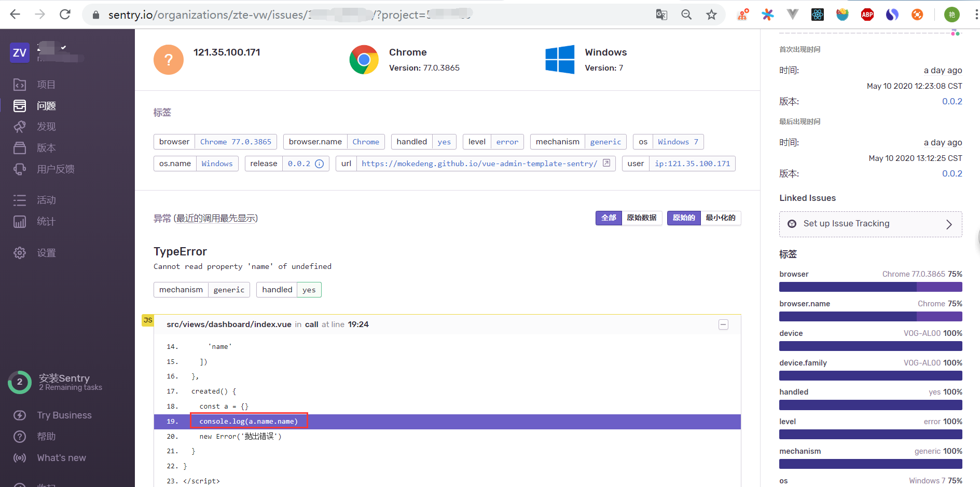Switch to 原始数据 raw view
Viewport: 980px width, 487px height.
tap(642, 218)
